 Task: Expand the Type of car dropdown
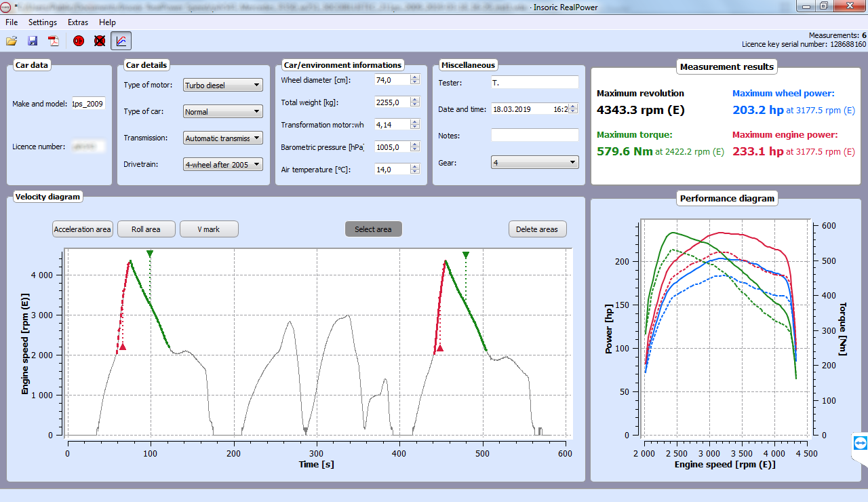click(x=223, y=111)
